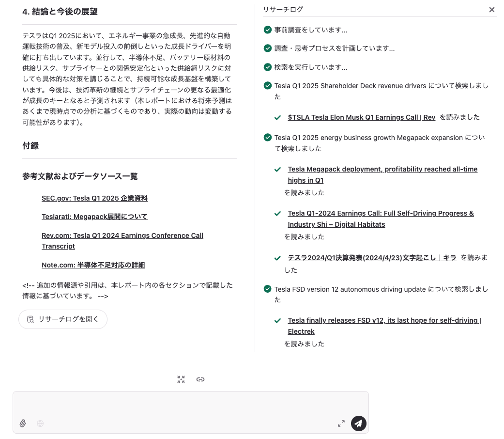Click green check beside FSD version 12 search

[x=267, y=289]
